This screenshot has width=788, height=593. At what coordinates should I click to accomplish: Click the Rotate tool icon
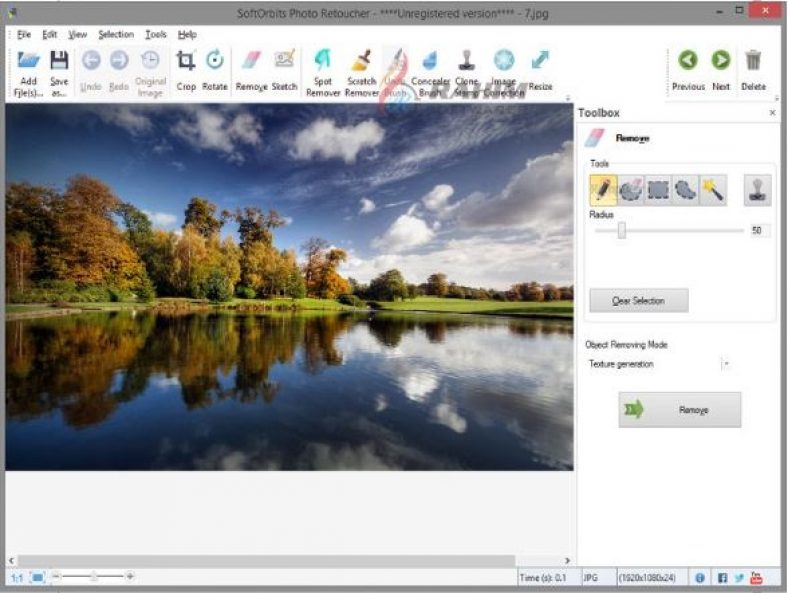[x=214, y=61]
